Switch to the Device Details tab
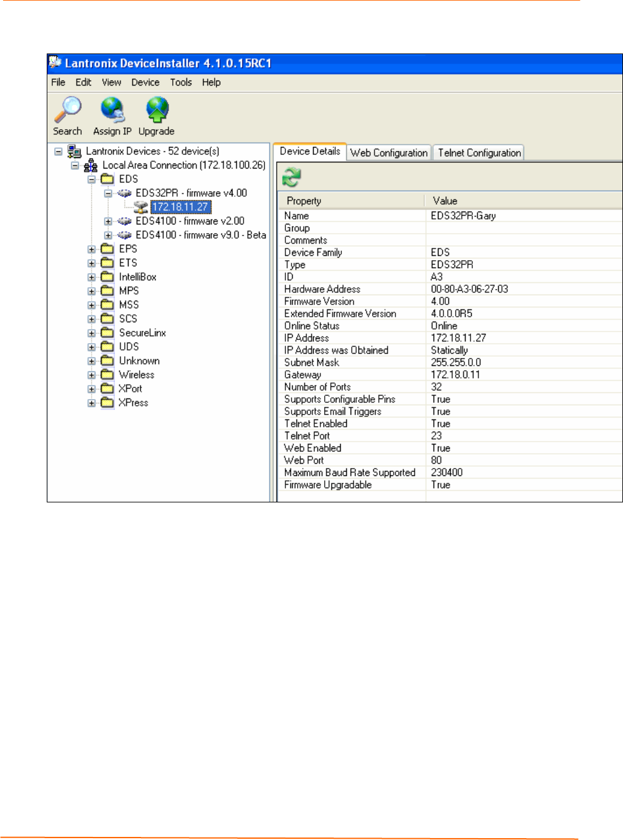Image resolution: width=623 pixels, height=840 pixels. tap(310, 151)
